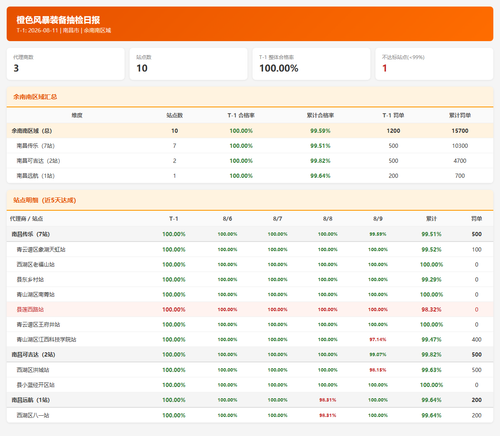Click the 累计罚单 column header
This screenshot has height=436, width=500.
460,115
